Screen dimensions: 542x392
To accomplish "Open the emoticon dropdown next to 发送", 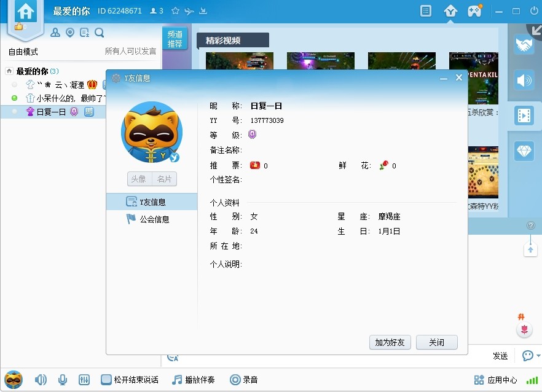I will [x=538, y=356].
